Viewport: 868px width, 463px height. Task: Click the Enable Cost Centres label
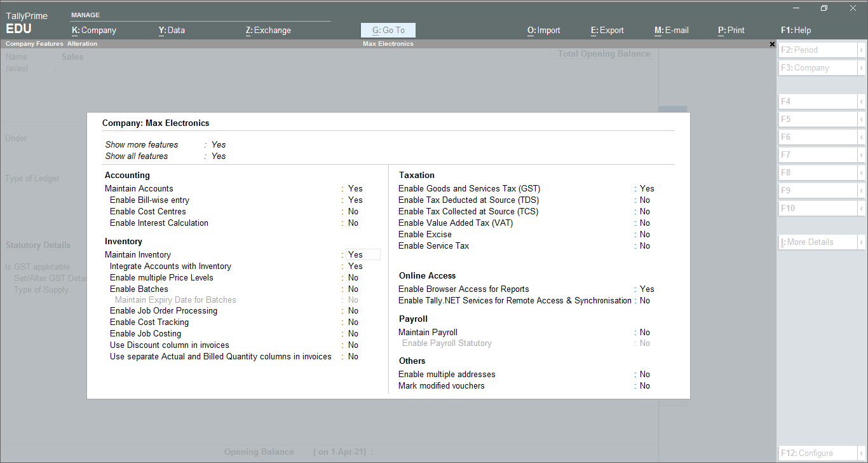(x=148, y=212)
